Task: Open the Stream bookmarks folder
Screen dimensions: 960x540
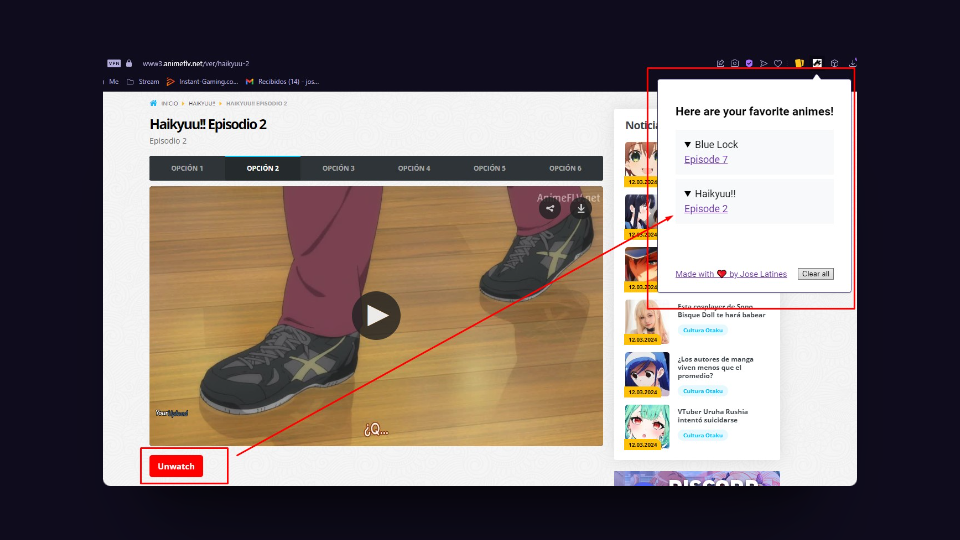Action: [x=143, y=82]
